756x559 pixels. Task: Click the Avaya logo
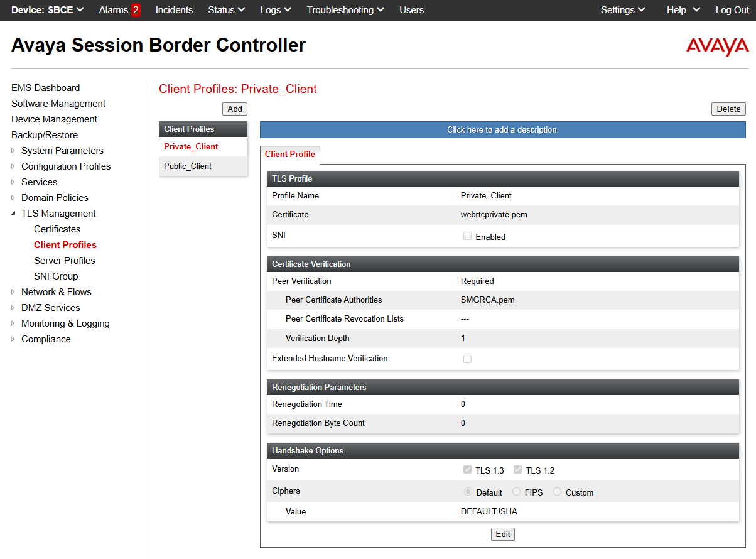click(717, 46)
